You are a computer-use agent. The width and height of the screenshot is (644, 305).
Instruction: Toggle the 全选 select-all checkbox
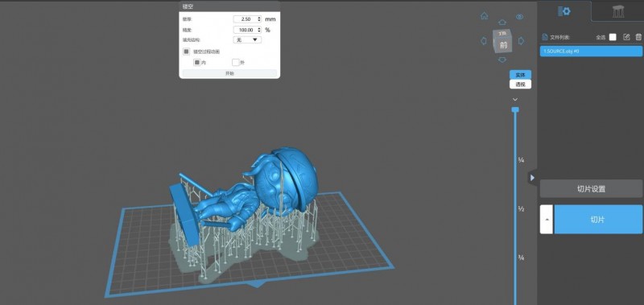click(x=613, y=37)
